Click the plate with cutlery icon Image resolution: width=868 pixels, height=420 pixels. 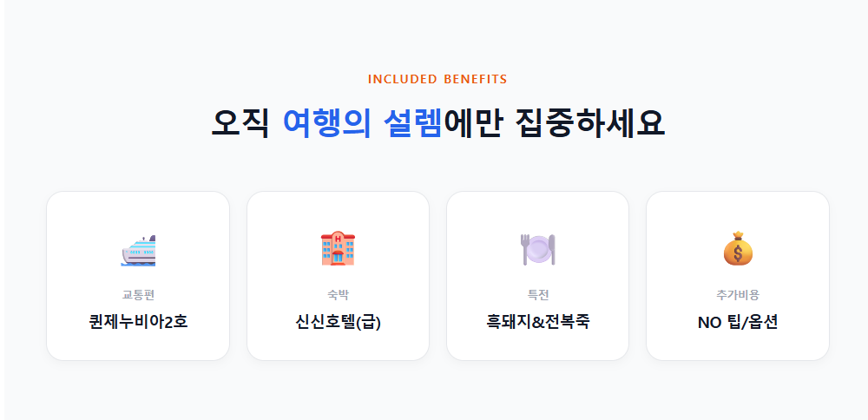coord(537,250)
